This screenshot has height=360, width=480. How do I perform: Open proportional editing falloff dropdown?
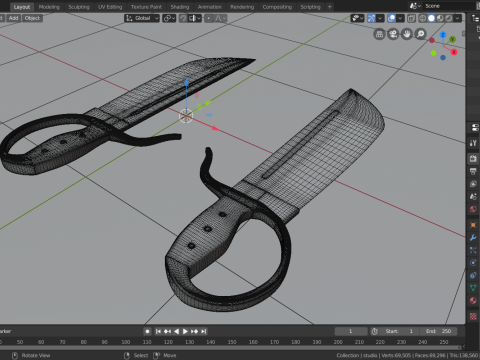pyautogui.click(x=220, y=18)
